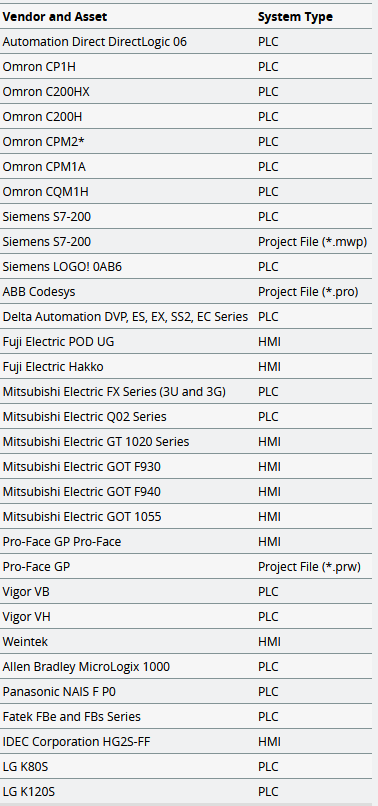Select IDEC Corporation HG2S-FF row
Screen dimensions: 378x806
tap(186, 742)
